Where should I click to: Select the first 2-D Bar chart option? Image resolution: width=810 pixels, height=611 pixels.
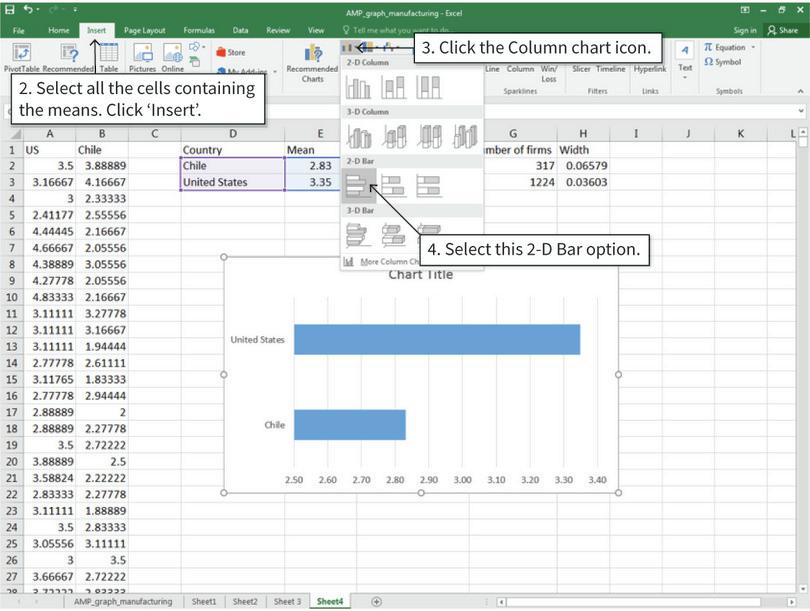pyautogui.click(x=355, y=184)
